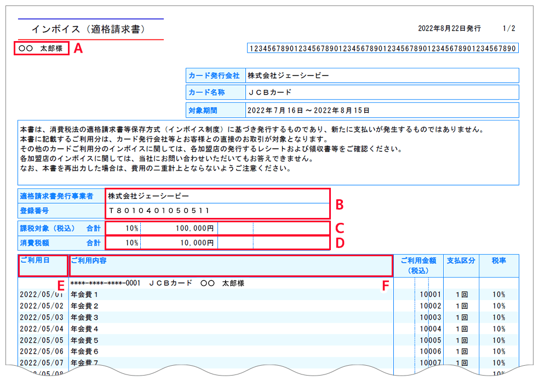Viewport: 539px width, 392px height.
Task: Select the amount 10006
Action: (431, 351)
